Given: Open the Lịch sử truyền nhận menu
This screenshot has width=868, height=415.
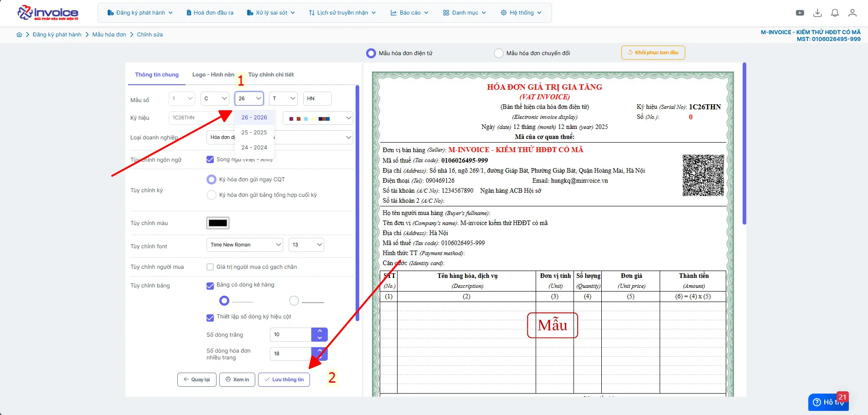Looking at the screenshot, I should [342, 13].
